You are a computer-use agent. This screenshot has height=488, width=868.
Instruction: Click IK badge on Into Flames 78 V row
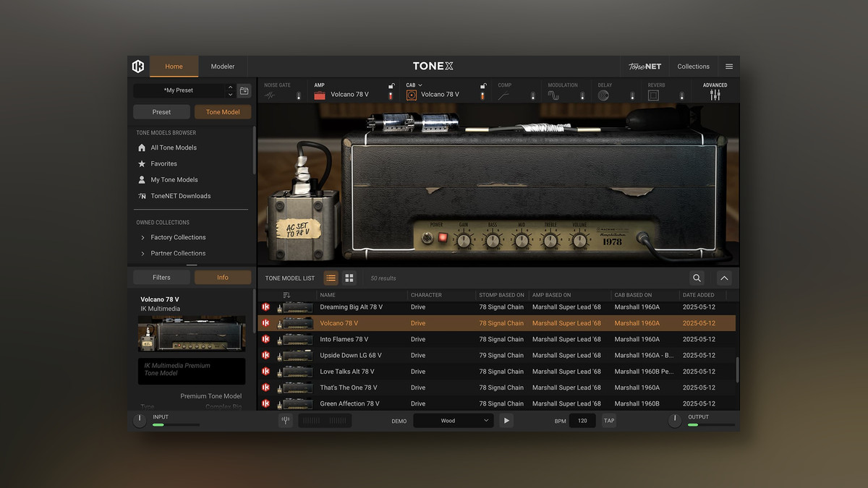tap(265, 339)
